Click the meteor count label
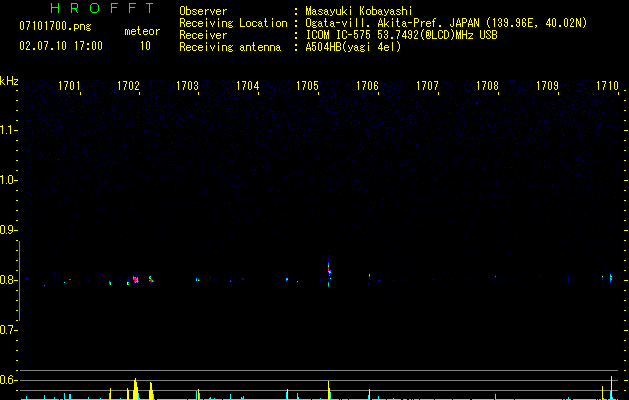This screenshot has width=629, height=400. [142, 31]
